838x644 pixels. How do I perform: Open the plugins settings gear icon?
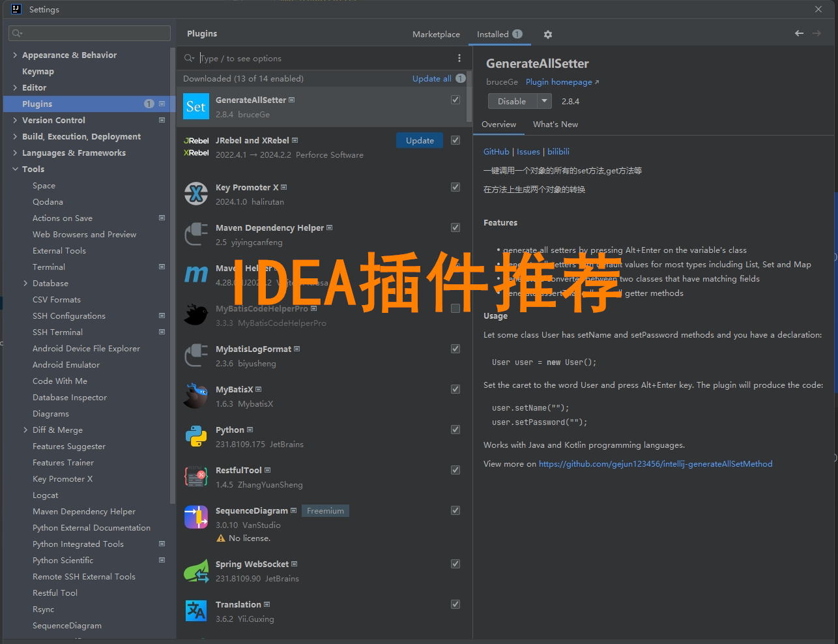point(547,35)
